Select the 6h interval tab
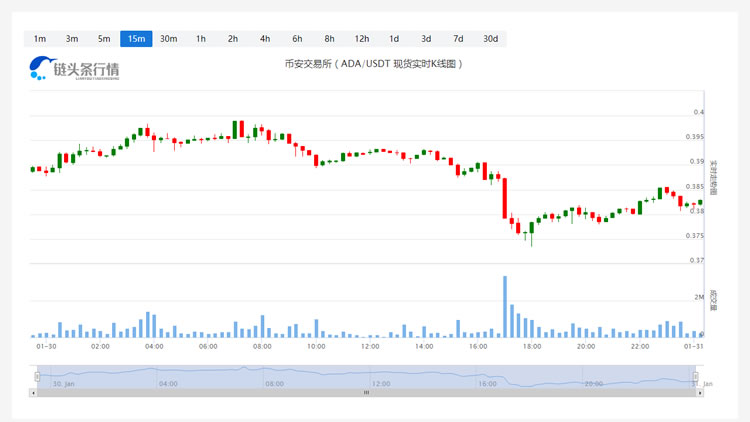This screenshot has width=750, height=422. 297,39
